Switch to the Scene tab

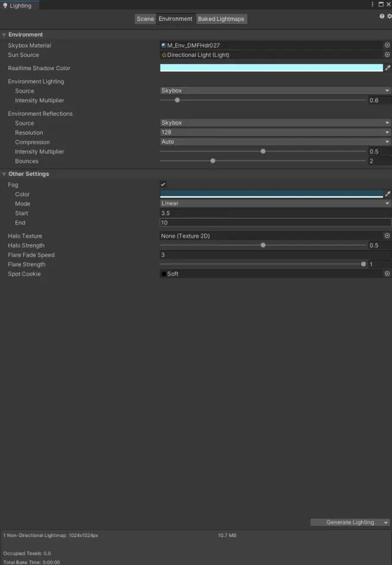click(x=145, y=19)
